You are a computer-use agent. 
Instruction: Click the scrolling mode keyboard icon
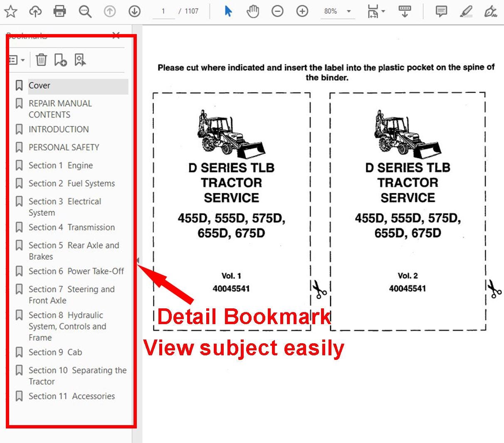pos(405,11)
